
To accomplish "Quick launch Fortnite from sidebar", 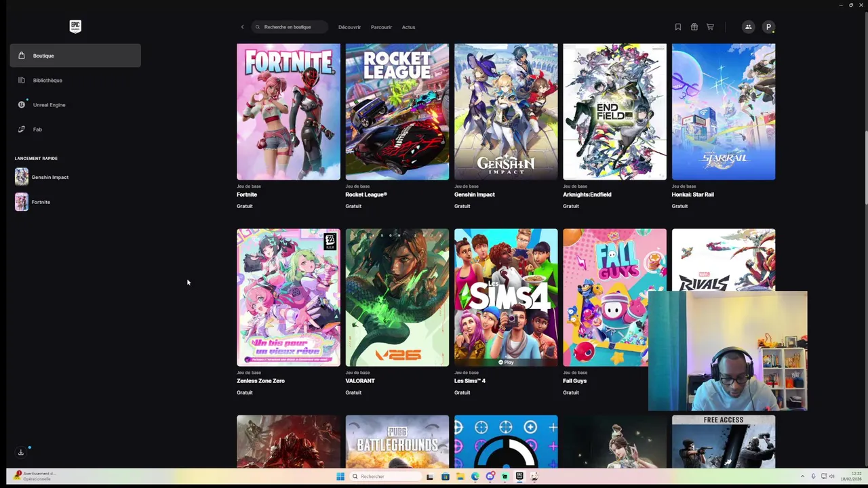I will [x=41, y=202].
